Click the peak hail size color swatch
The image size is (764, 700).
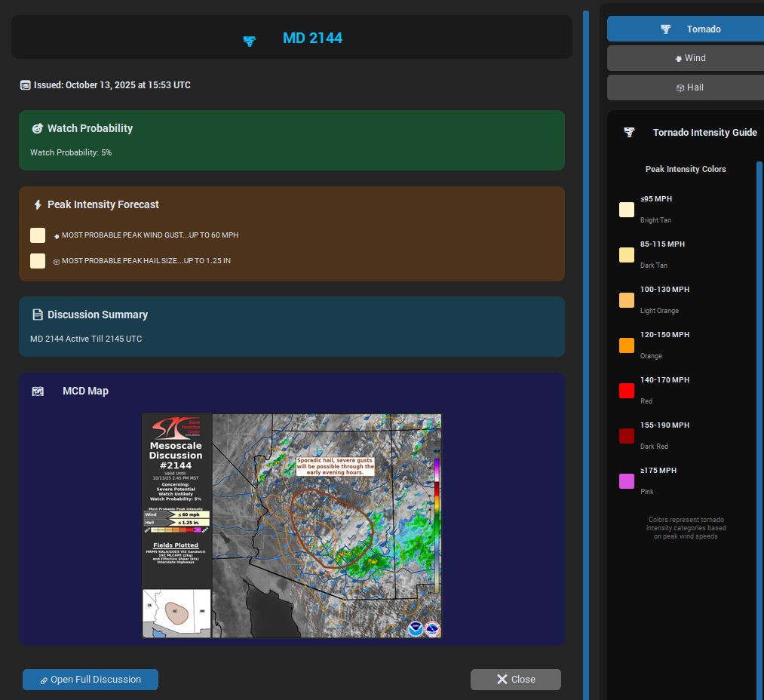[38, 261]
